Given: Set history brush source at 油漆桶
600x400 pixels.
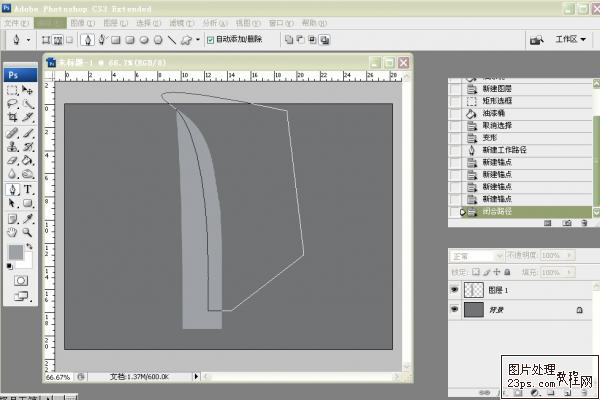Looking at the screenshot, I should [x=455, y=113].
